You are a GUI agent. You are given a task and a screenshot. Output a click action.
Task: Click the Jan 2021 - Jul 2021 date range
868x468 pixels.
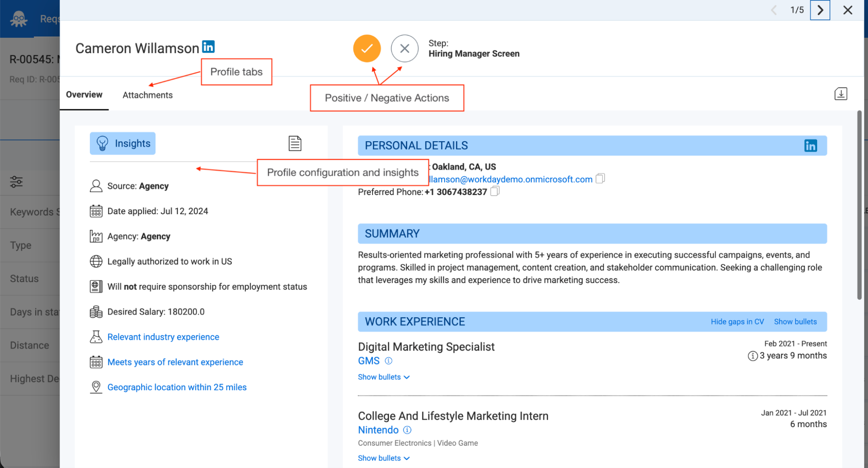(794, 413)
